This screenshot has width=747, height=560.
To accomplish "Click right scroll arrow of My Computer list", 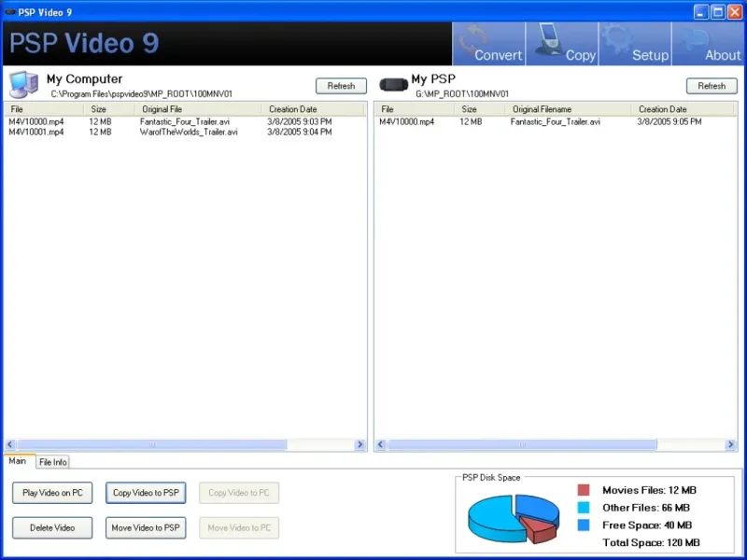I will point(360,445).
